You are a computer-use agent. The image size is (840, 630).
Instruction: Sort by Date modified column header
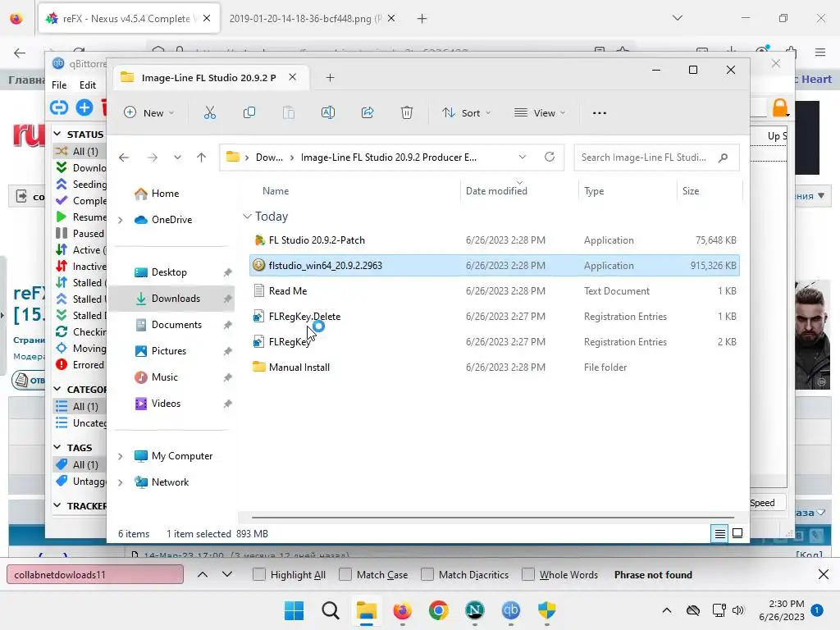[496, 190]
